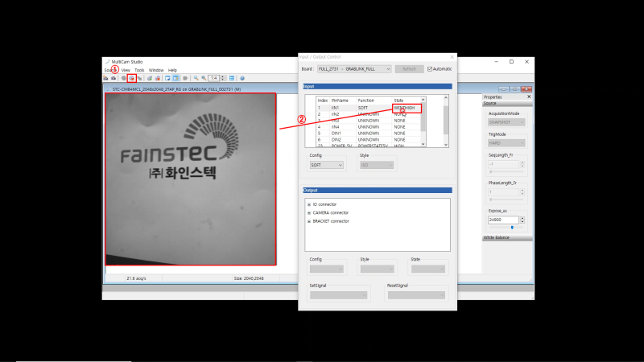Viewport: 644px width, 362px height.
Task: Click the zoom in magnifier icon
Action: click(196, 78)
